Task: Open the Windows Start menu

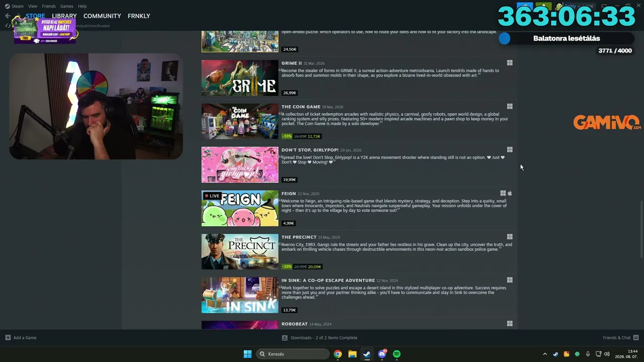Action: point(248,354)
